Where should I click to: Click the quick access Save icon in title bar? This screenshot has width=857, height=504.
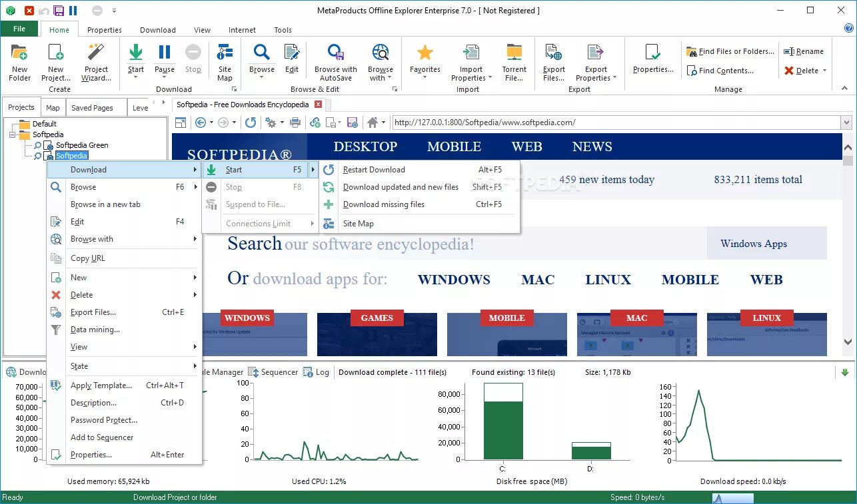pyautogui.click(x=59, y=11)
